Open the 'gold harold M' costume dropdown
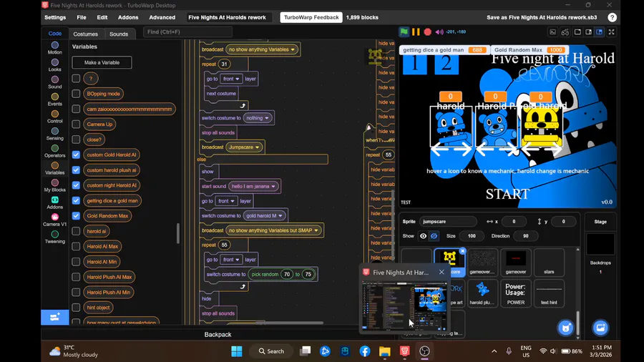 coord(264,215)
